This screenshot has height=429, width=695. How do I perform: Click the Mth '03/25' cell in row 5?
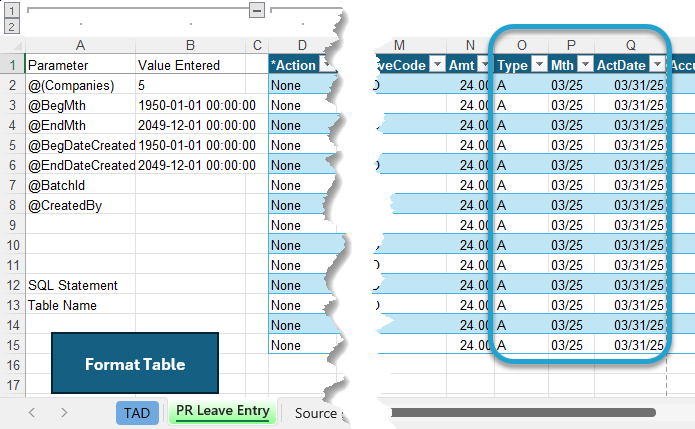coord(571,145)
